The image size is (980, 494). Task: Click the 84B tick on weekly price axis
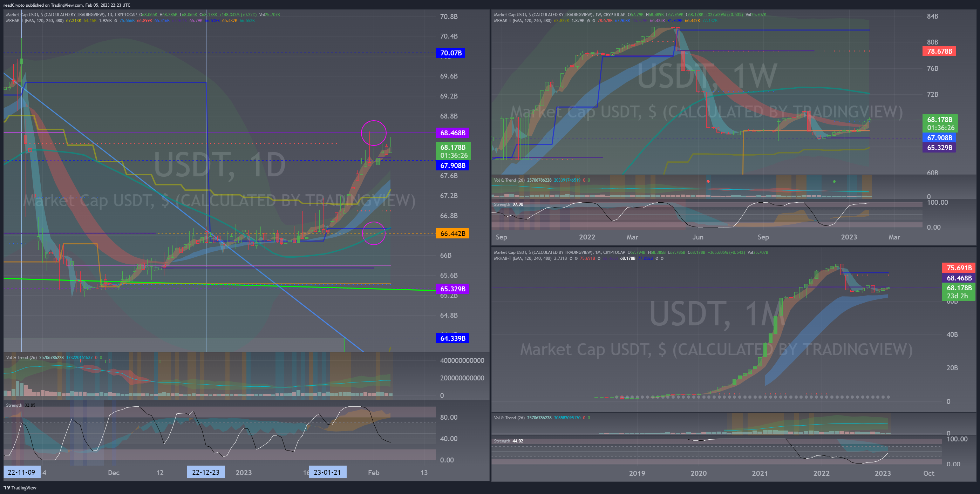pyautogui.click(x=932, y=16)
